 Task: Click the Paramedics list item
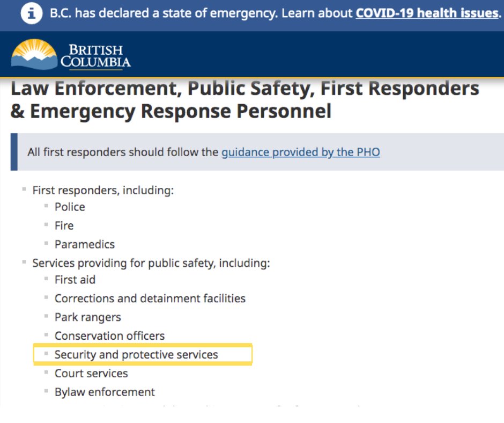(x=85, y=244)
